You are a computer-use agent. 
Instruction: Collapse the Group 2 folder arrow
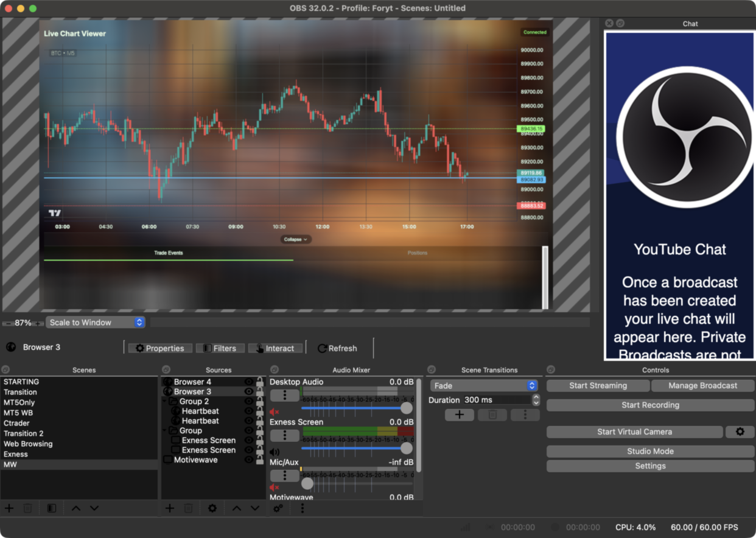[165, 401]
